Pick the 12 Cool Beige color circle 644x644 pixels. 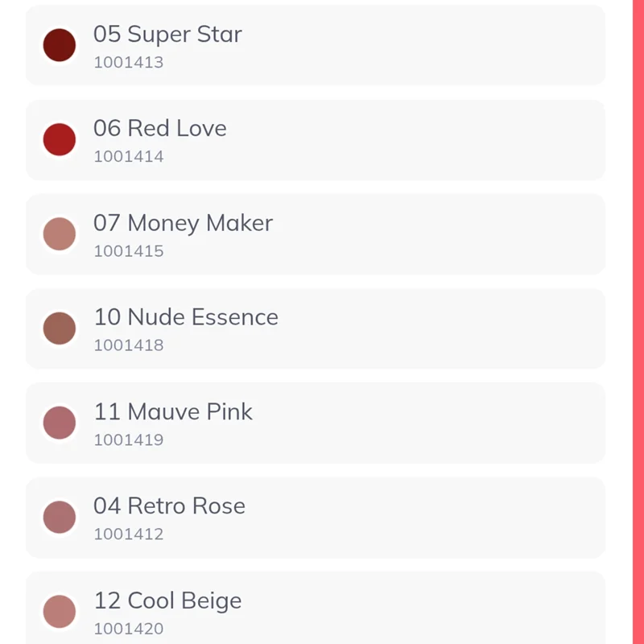click(x=60, y=612)
